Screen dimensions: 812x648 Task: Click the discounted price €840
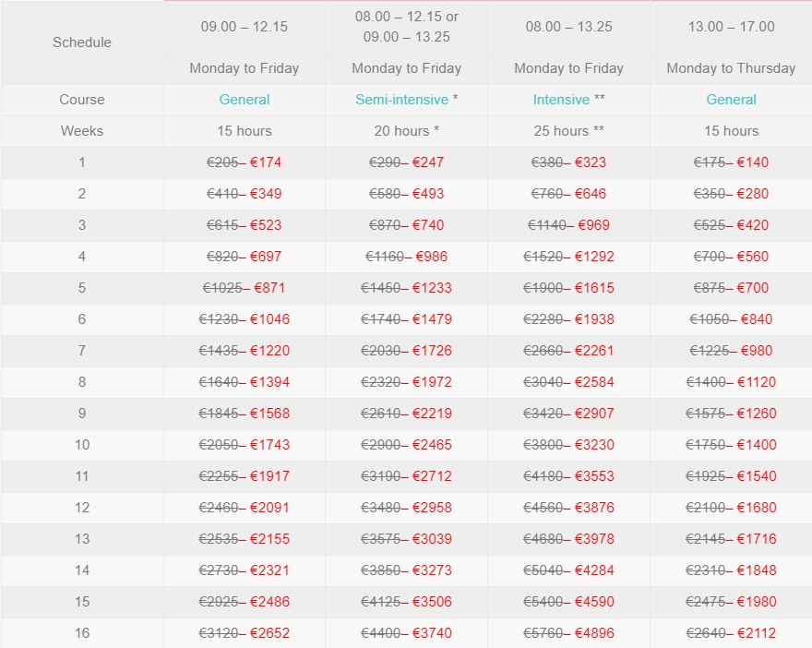[x=757, y=319]
